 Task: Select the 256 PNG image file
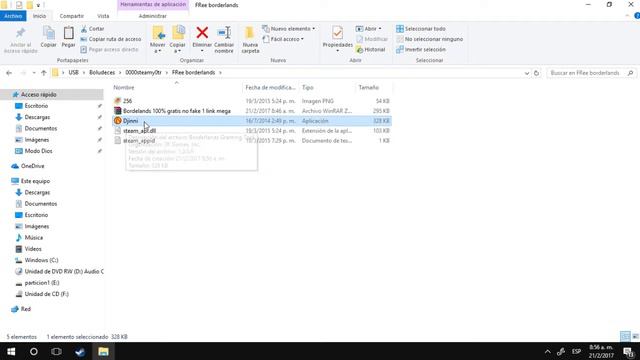pos(251,101)
